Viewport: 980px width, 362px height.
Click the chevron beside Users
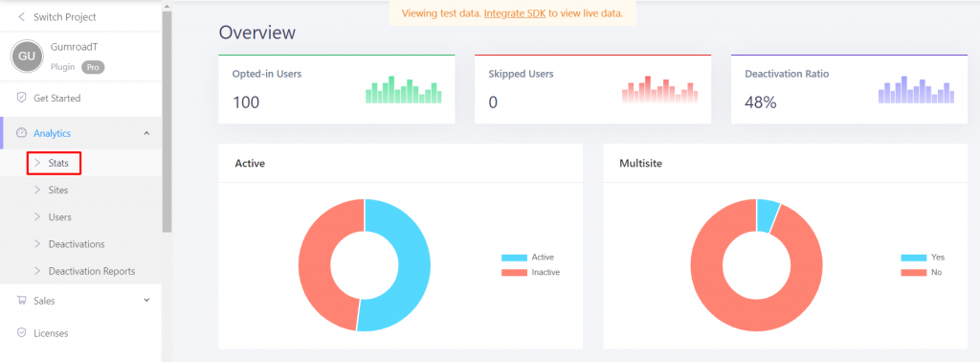(37, 217)
